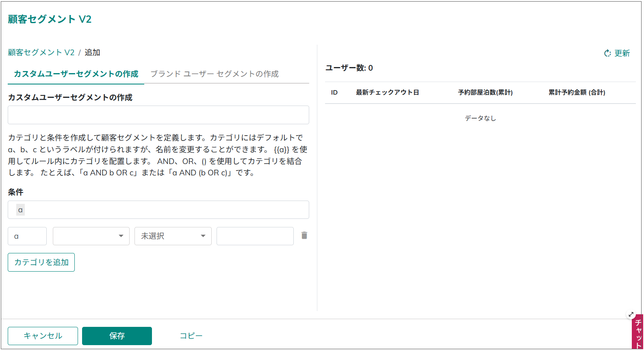The image size is (644, 350).
Task: Click the データなし empty table message
Action: tap(480, 118)
